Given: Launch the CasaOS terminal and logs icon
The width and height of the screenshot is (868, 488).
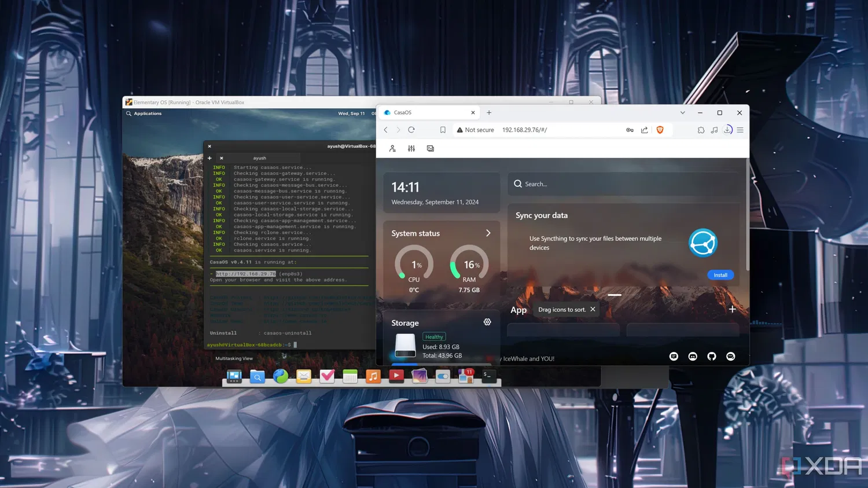Looking at the screenshot, I should click(431, 149).
